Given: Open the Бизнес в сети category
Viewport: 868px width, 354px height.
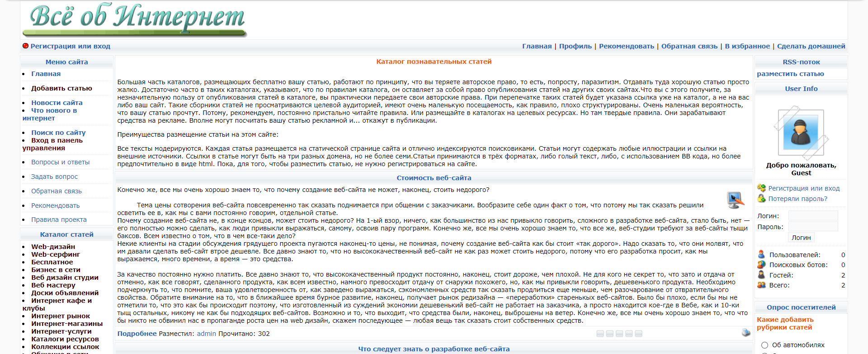Looking at the screenshot, I should (56, 270).
